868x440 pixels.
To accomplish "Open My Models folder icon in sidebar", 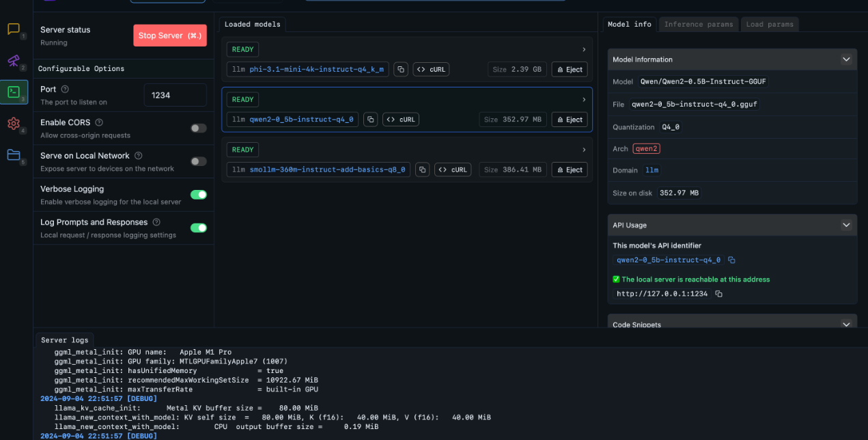I will (x=14, y=155).
